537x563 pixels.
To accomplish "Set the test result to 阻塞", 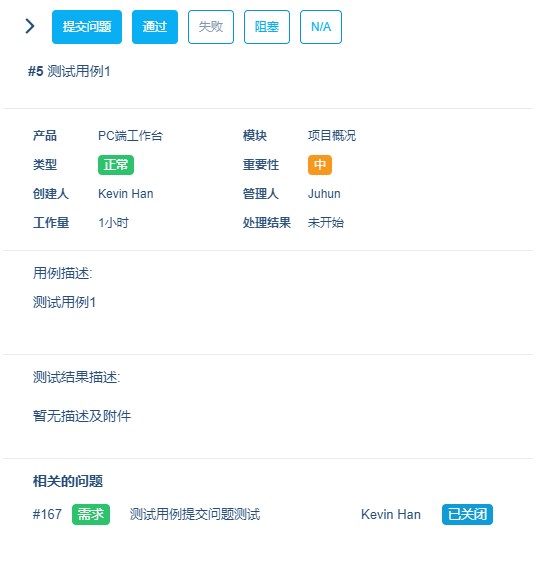I will 267,27.
